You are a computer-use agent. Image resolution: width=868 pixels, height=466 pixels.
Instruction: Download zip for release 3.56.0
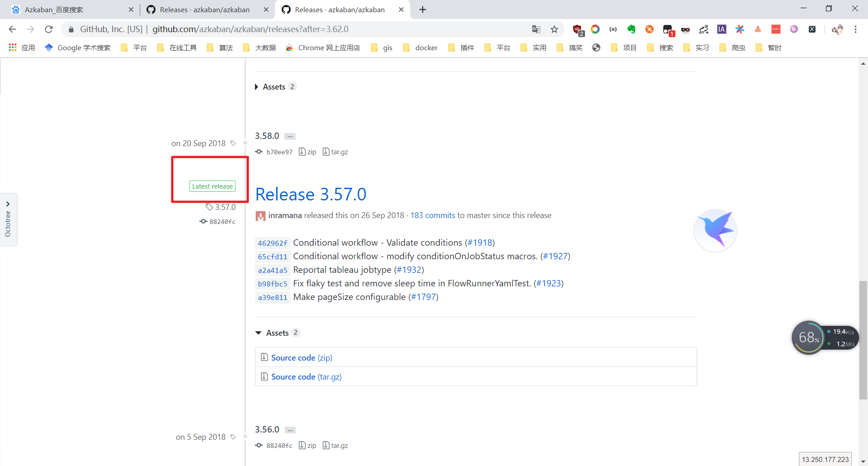point(307,446)
